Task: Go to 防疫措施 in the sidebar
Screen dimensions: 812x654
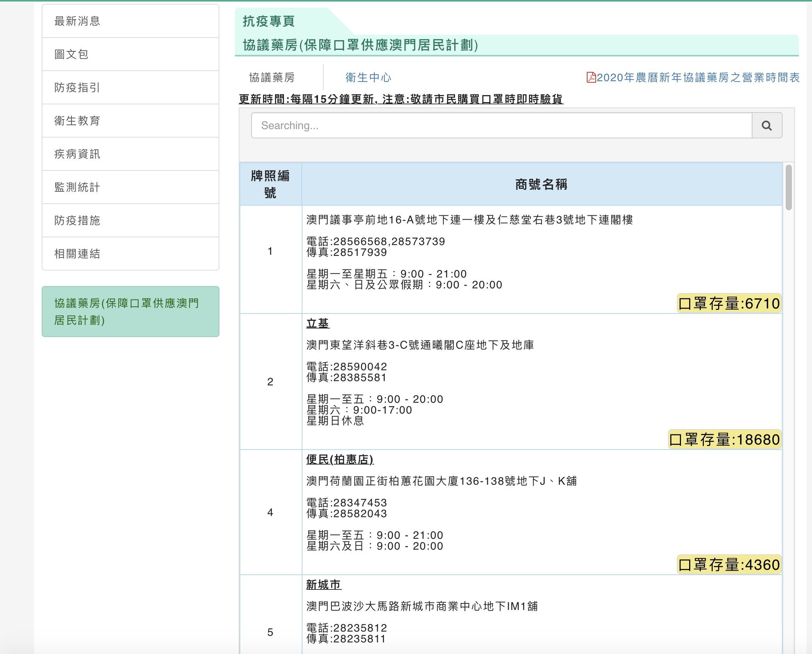Action: pos(131,220)
